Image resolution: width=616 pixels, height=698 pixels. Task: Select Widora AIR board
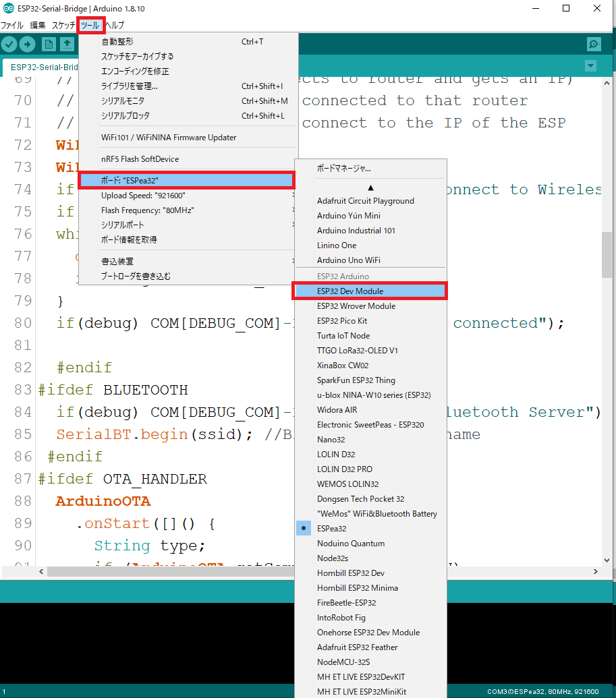coord(370,409)
